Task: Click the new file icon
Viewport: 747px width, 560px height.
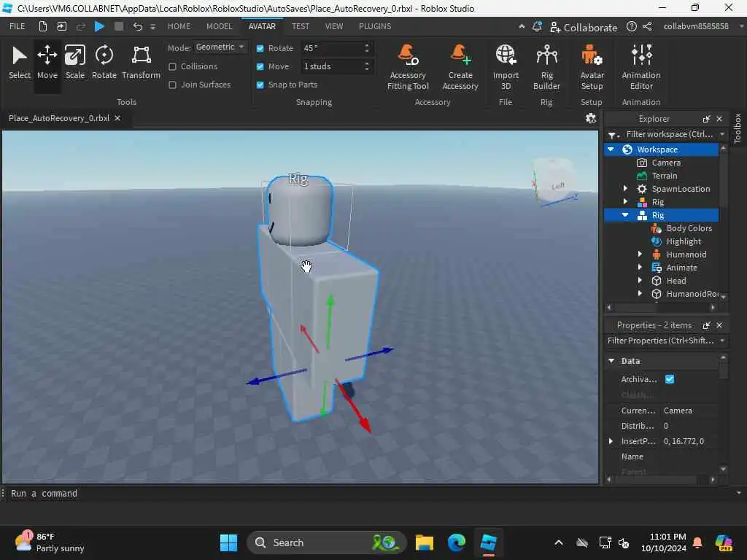Action: coord(43,26)
